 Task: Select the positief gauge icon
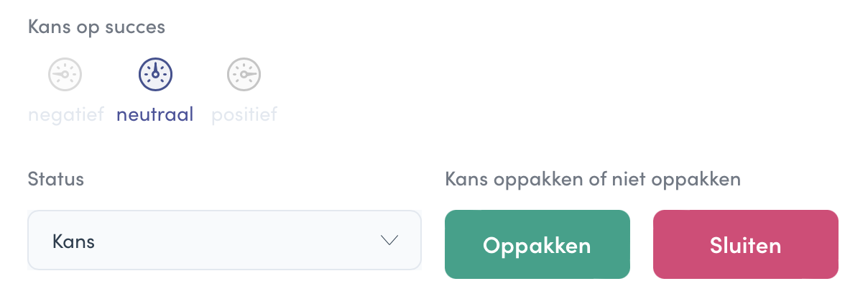(x=244, y=73)
